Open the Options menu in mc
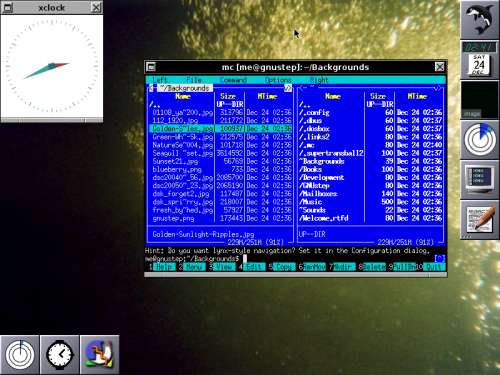 point(278,80)
